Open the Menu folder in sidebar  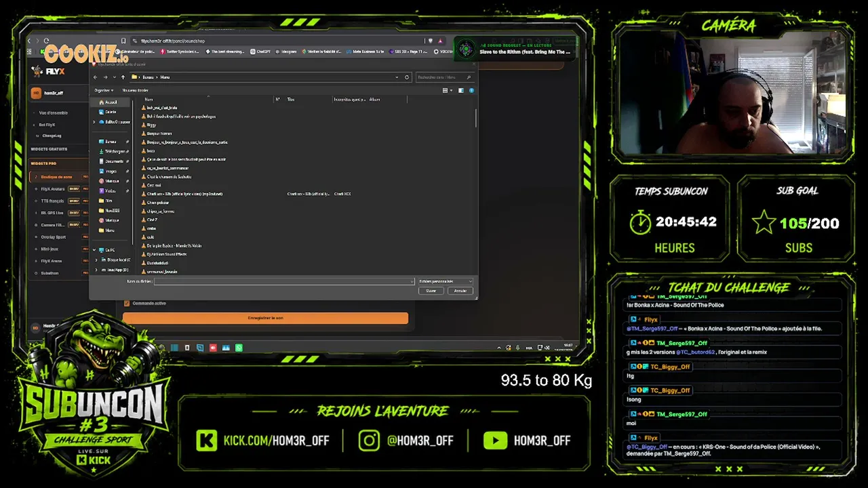coord(107,230)
